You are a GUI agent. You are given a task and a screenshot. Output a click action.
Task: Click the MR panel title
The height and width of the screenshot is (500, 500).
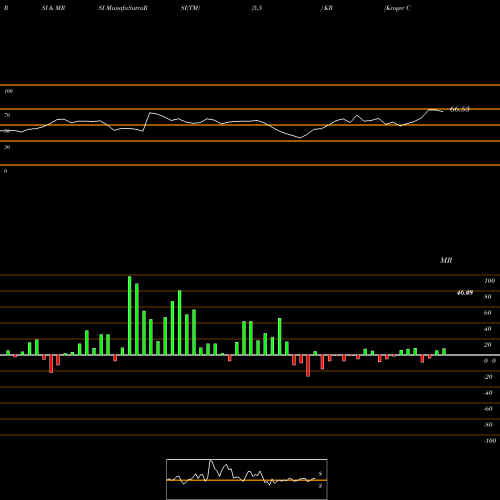pos(446,260)
